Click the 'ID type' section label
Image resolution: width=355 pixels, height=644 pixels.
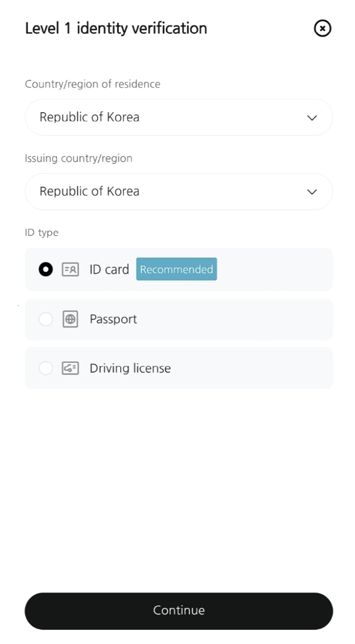tap(42, 233)
